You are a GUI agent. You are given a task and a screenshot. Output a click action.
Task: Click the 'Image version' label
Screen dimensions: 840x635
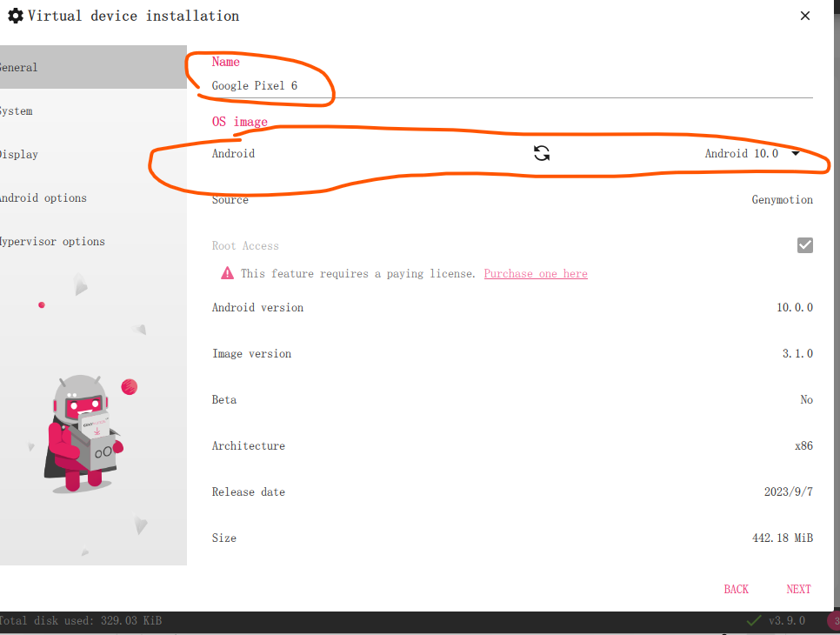252,354
